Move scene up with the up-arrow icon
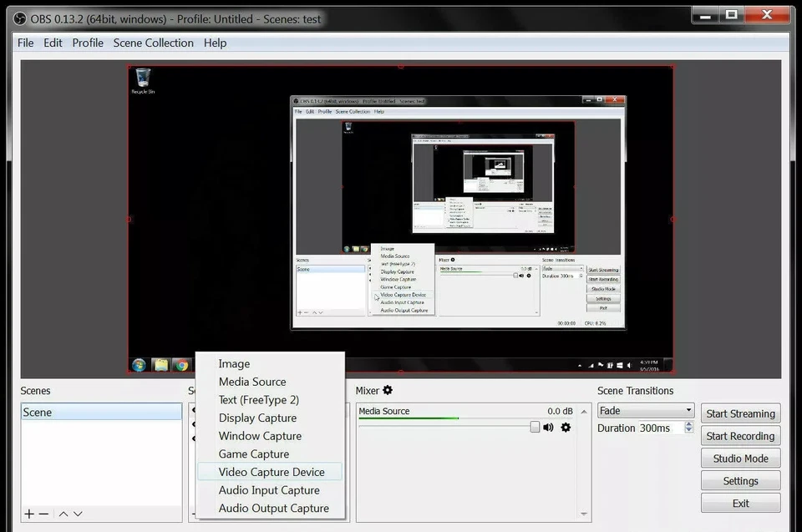Viewport: 802px width, 532px height. tap(63, 514)
